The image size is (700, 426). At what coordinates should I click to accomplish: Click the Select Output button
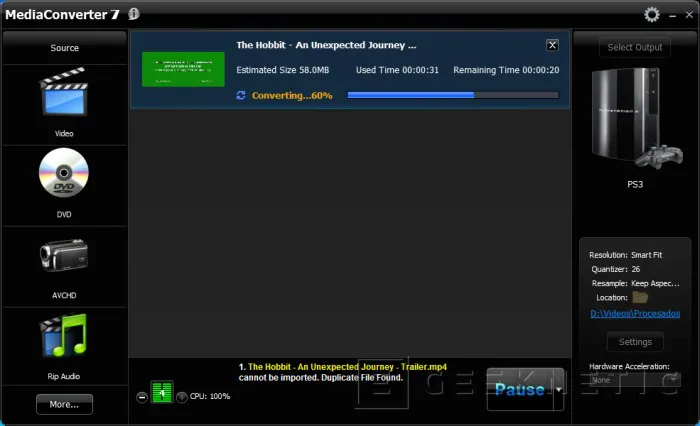coord(634,47)
